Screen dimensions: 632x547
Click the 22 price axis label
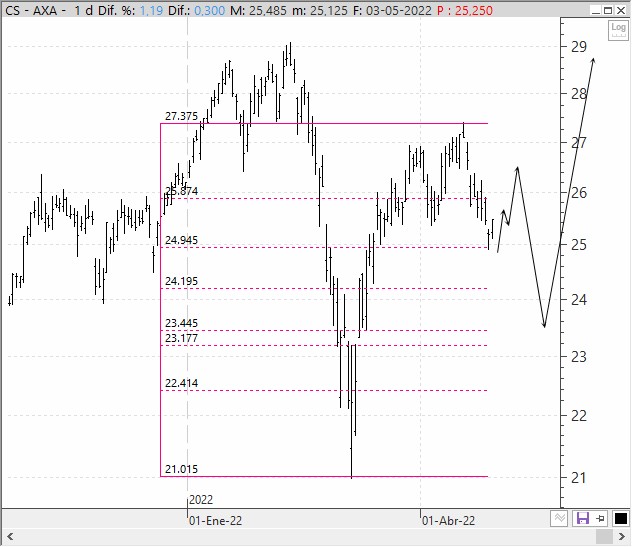click(579, 416)
